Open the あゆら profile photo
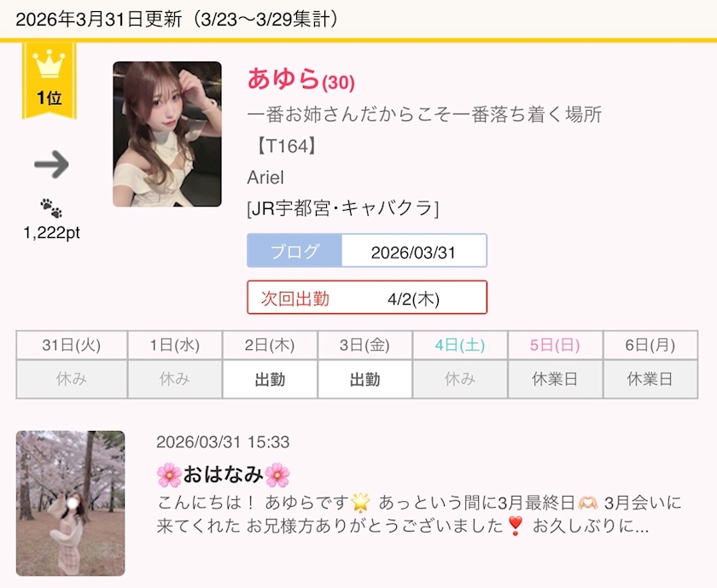 coord(167,134)
